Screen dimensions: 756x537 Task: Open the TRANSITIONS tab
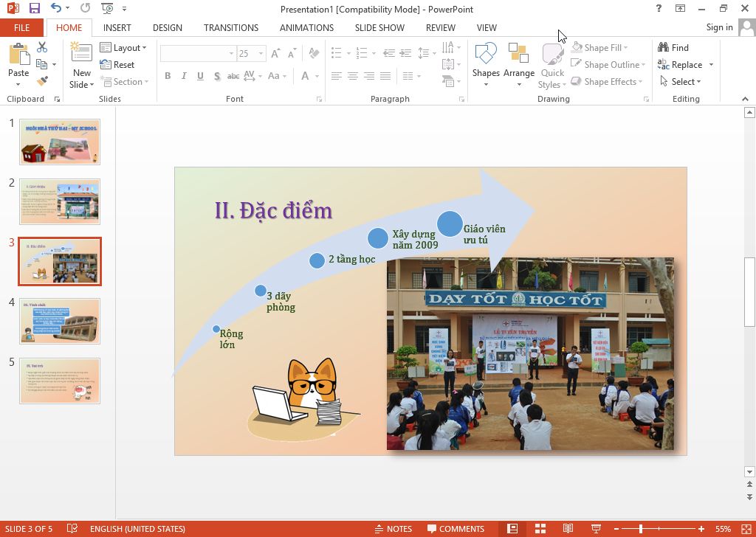231,27
